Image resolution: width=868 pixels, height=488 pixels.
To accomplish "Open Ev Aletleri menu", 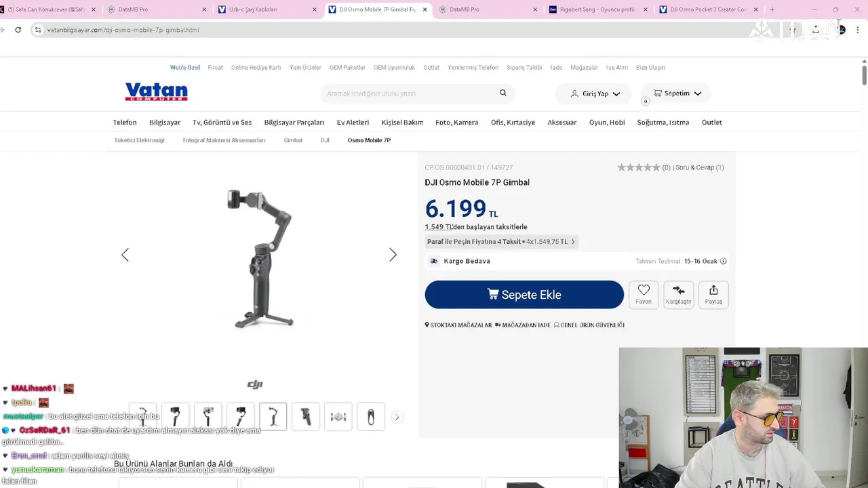I will (x=353, y=123).
